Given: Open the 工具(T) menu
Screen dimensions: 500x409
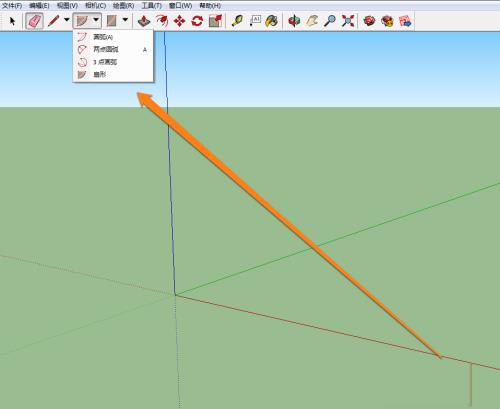Looking at the screenshot, I should (x=152, y=6).
